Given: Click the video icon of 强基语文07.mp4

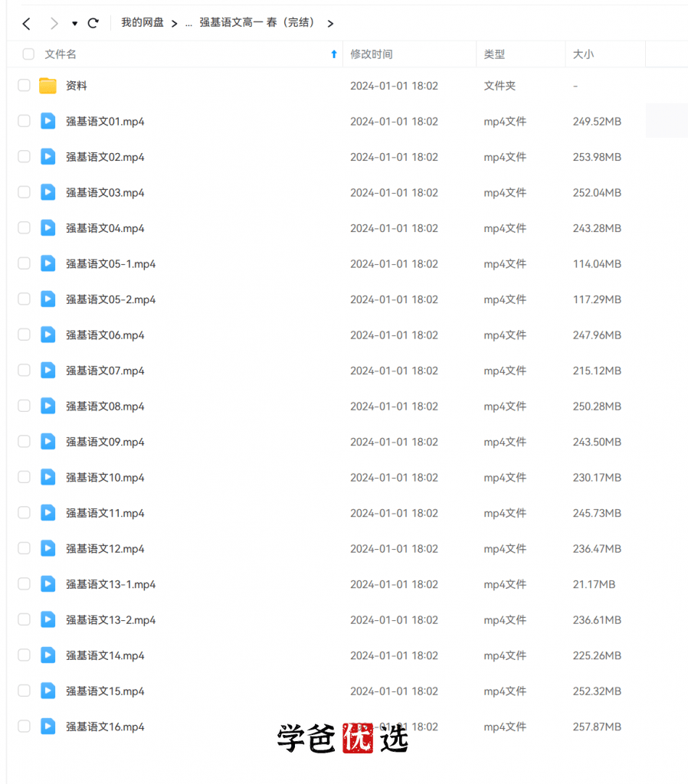Looking at the screenshot, I should coord(48,370).
